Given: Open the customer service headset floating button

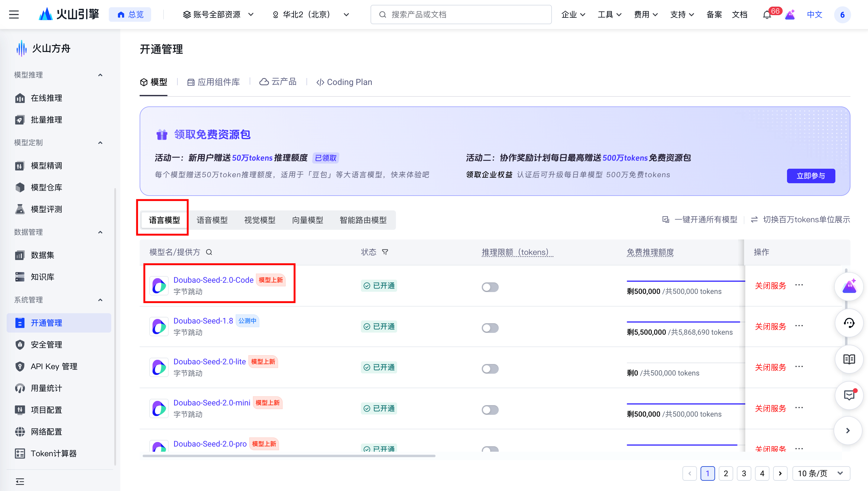Looking at the screenshot, I should [849, 323].
